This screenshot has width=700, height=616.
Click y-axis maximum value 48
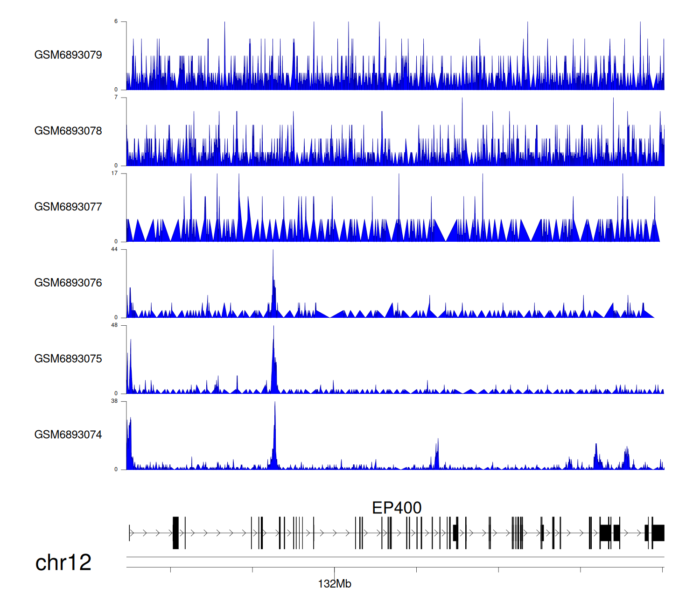pyautogui.click(x=114, y=325)
